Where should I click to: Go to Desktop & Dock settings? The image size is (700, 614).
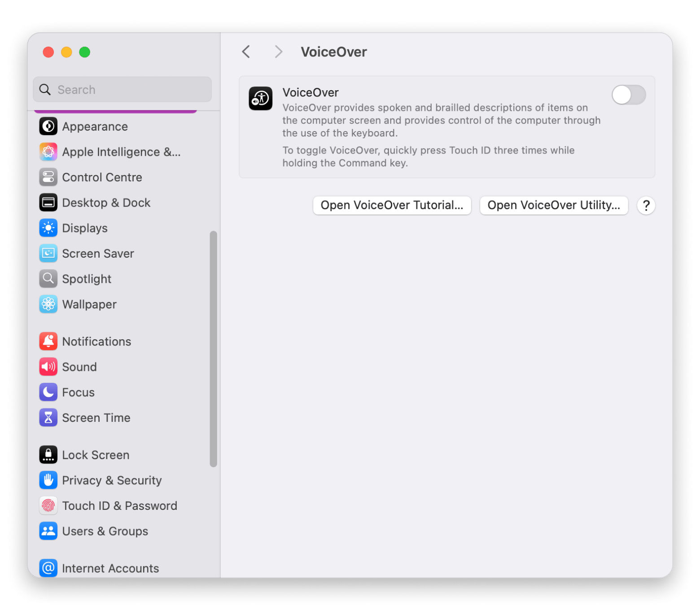pos(106,203)
